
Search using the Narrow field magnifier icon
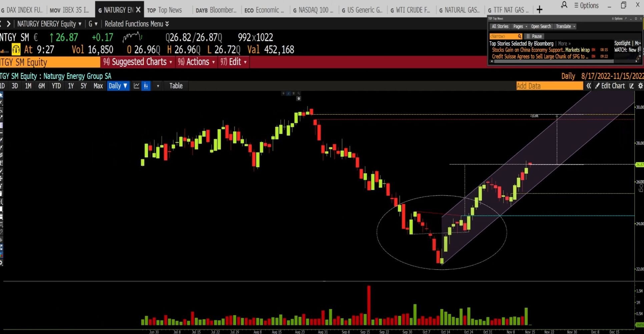tap(519, 36)
